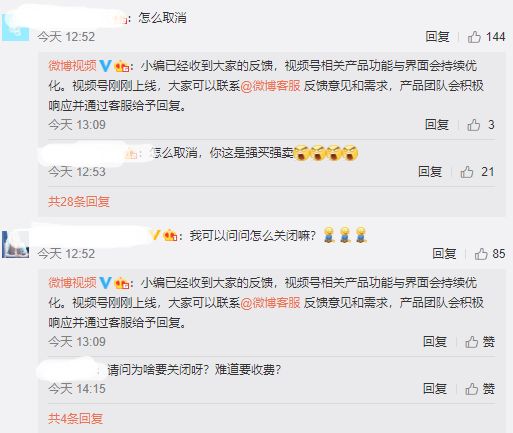Reply to the 我可以问问怎么关闭嘛 comment
The height and width of the screenshot is (433, 513).
click(444, 254)
